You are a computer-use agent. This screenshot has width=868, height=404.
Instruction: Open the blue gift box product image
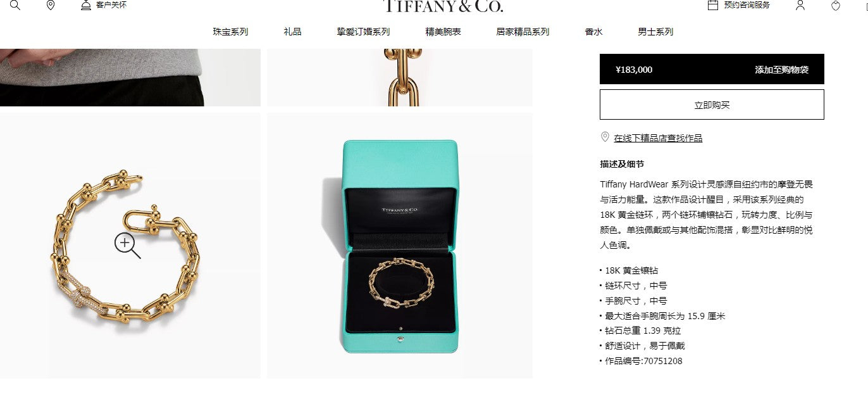[x=400, y=246]
